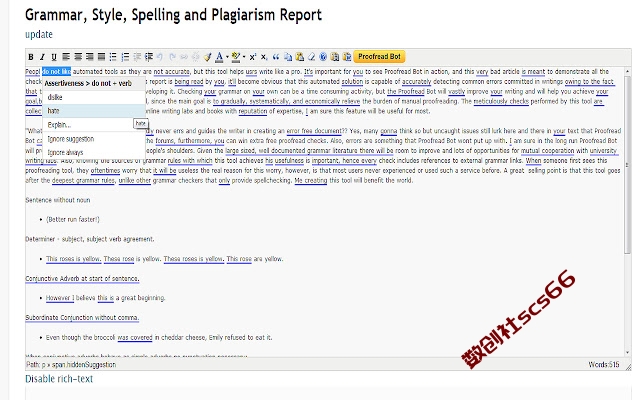This screenshot has width=640, height=400.
Task: Insert a blockquote
Action: [276, 57]
